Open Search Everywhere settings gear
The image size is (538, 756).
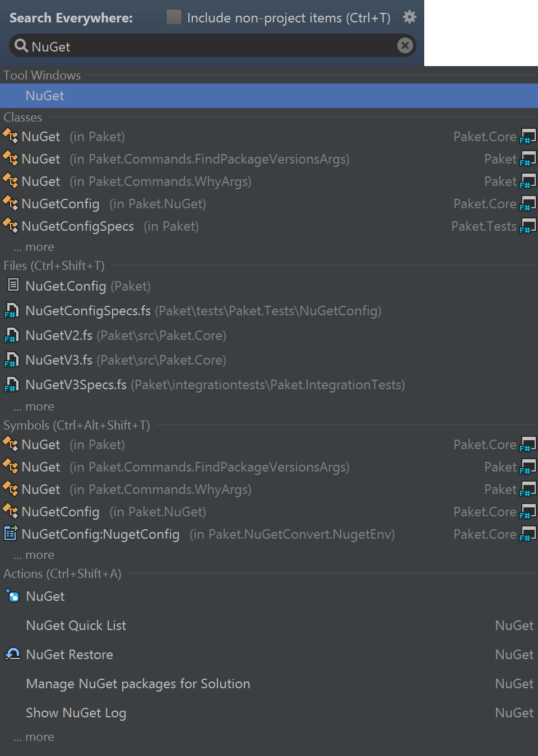pyautogui.click(x=410, y=17)
